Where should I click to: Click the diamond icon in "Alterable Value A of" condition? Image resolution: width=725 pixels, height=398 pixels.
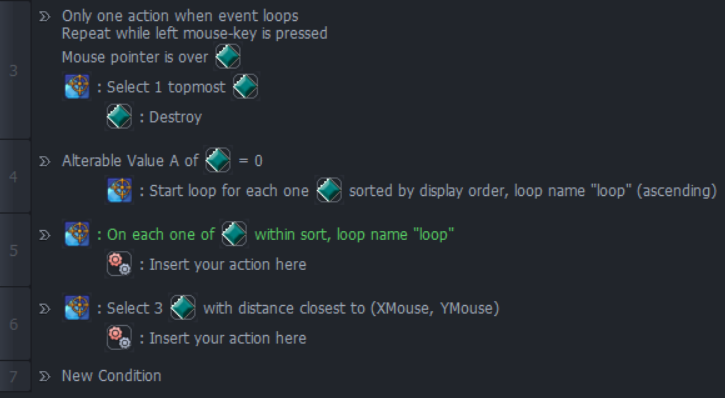(218, 160)
